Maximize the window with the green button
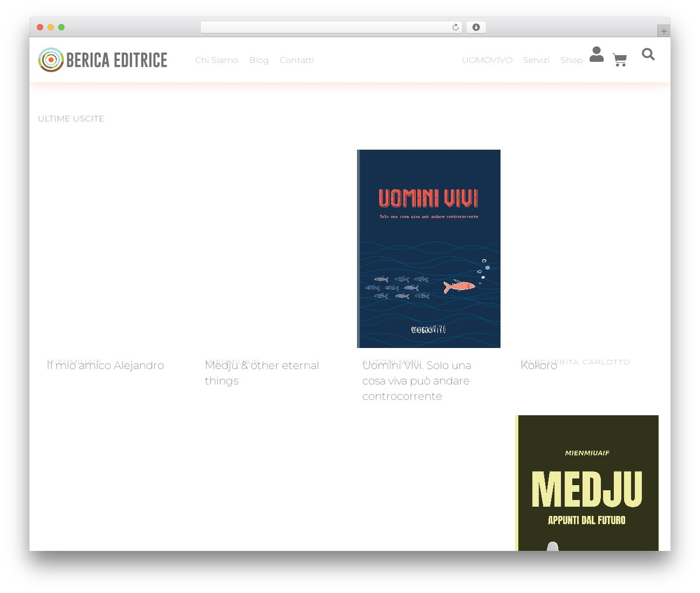 point(61,27)
